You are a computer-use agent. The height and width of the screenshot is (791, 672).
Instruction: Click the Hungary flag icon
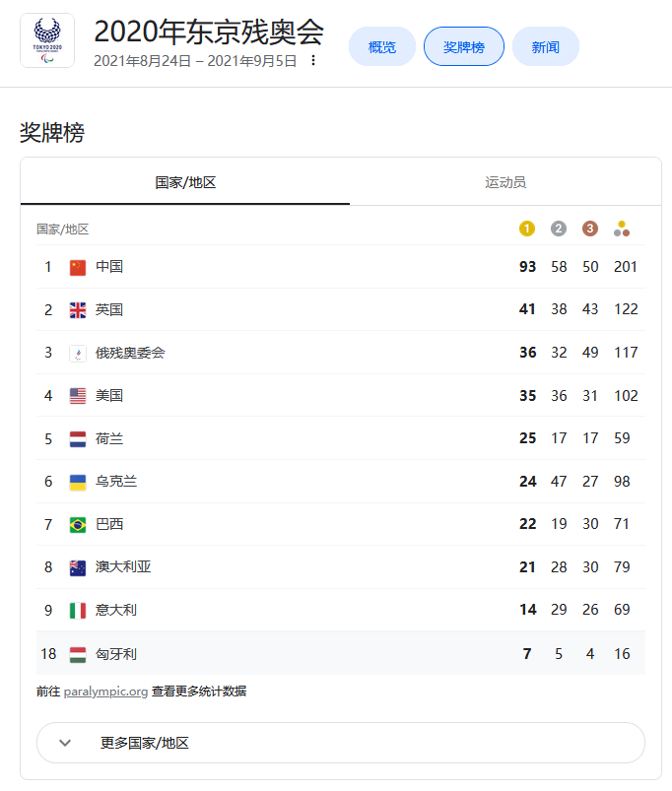[x=78, y=653]
